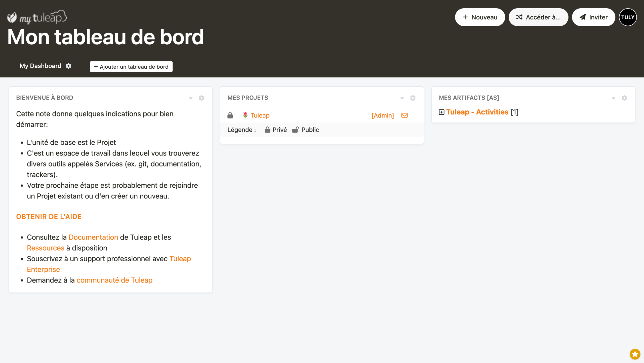This screenshot has height=363, width=644.
Task: Open Mes Artifacts widget settings gear
Action: click(x=624, y=98)
